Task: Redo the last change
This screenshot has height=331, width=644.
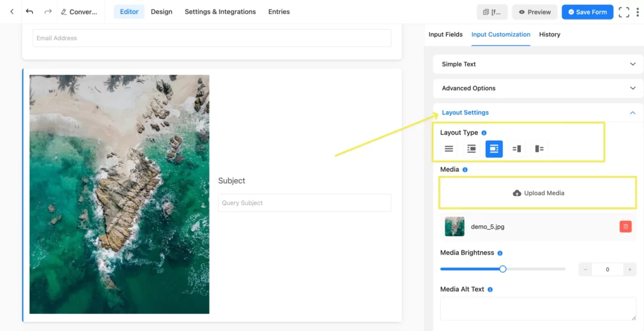Action: click(x=48, y=11)
